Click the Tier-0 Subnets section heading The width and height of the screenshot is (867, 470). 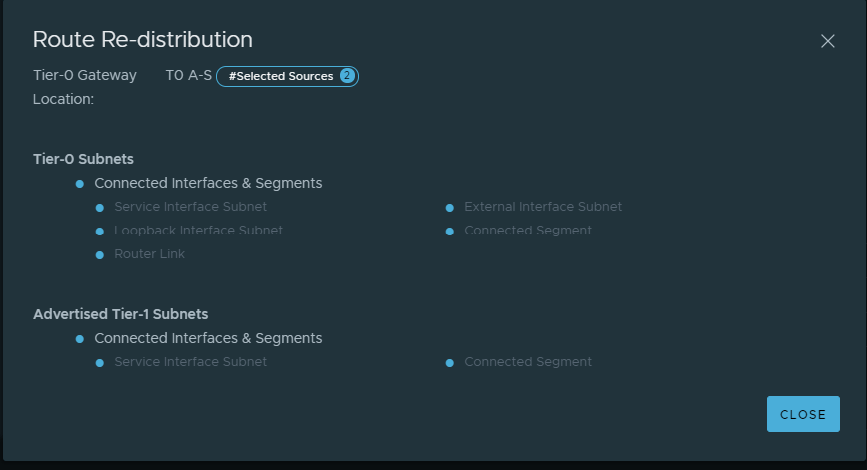[x=83, y=159]
